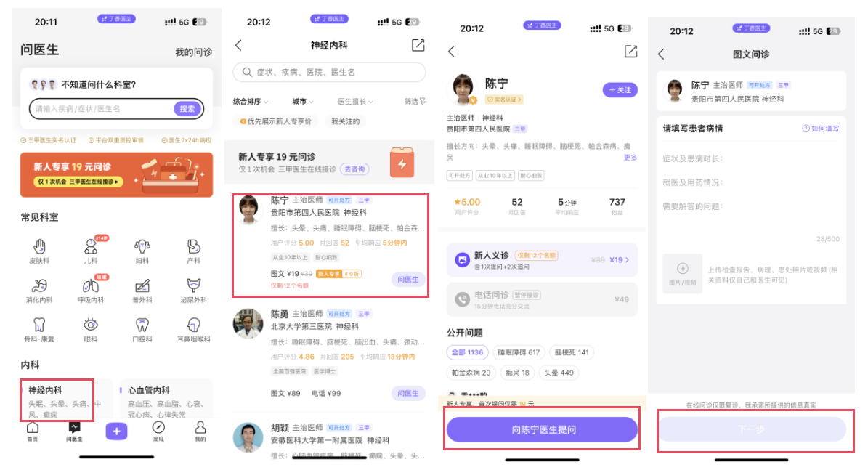
Task: Follow 陈宁 with the 关注 button
Action: tap(620, 90)
